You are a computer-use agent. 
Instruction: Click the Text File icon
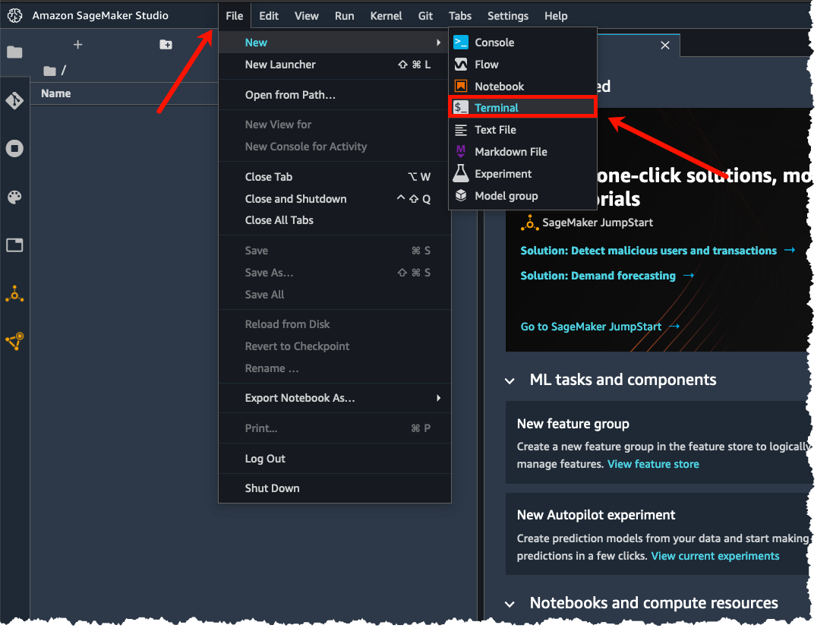(x=461, y=130)
